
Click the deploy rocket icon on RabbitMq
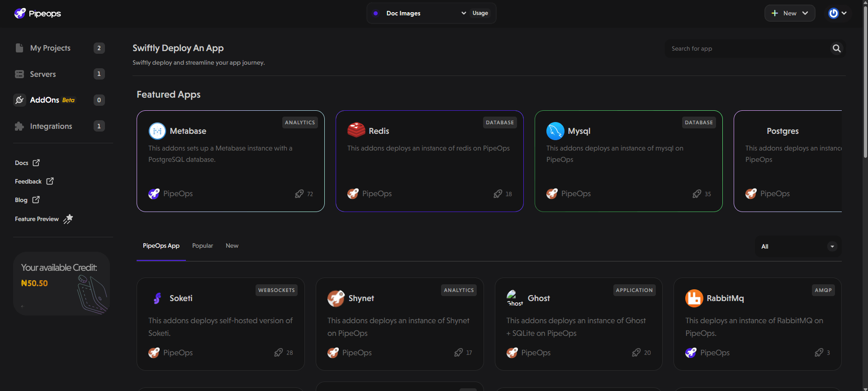coord(819,353)
